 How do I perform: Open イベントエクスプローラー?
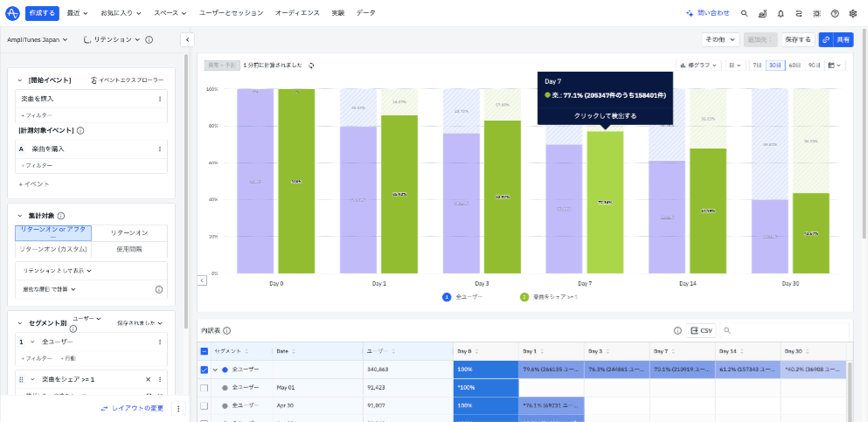[x=128, y=80]
